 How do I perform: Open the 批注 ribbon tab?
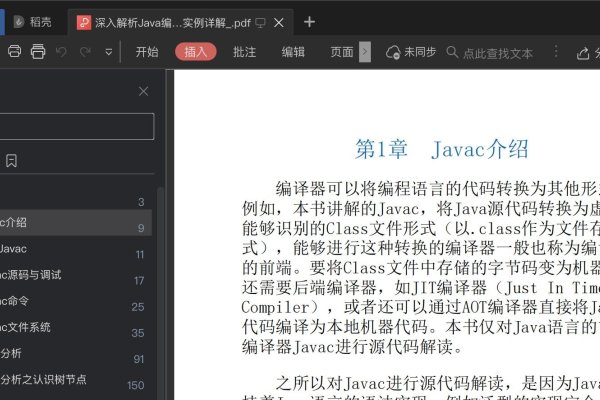pos(245,52)
